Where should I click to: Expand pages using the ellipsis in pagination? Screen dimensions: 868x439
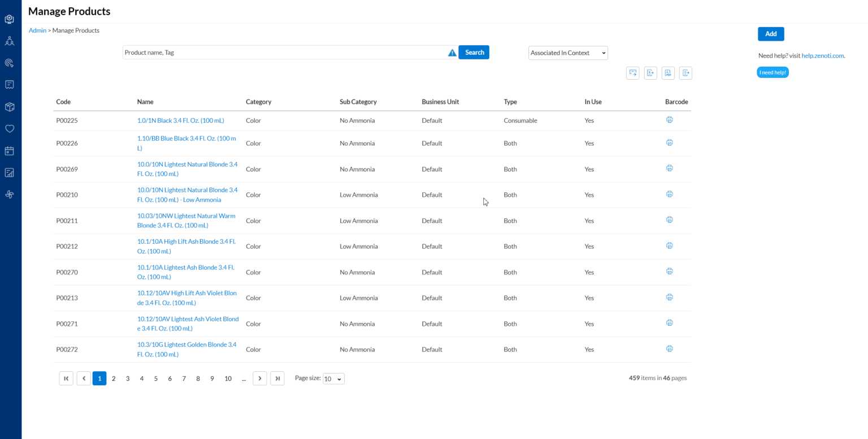pos(244,378)
